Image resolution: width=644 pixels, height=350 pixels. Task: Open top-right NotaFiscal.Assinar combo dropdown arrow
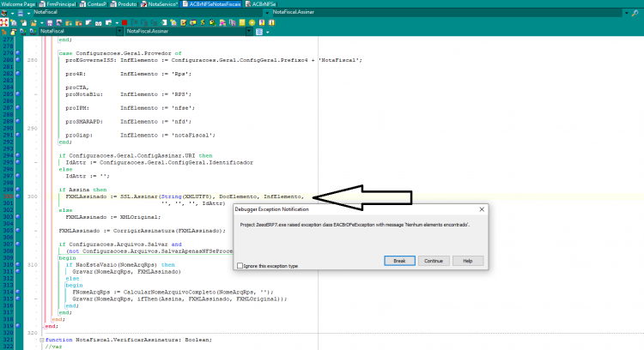coord(627,12)
